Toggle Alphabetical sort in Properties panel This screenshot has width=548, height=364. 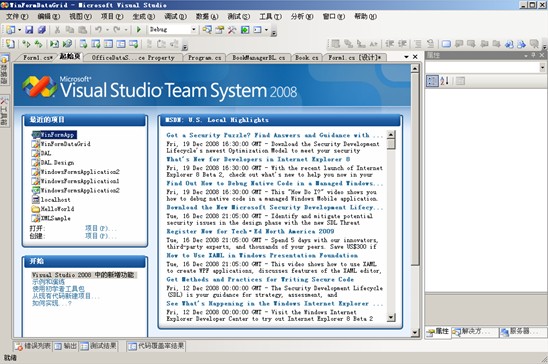click(445, 81)
